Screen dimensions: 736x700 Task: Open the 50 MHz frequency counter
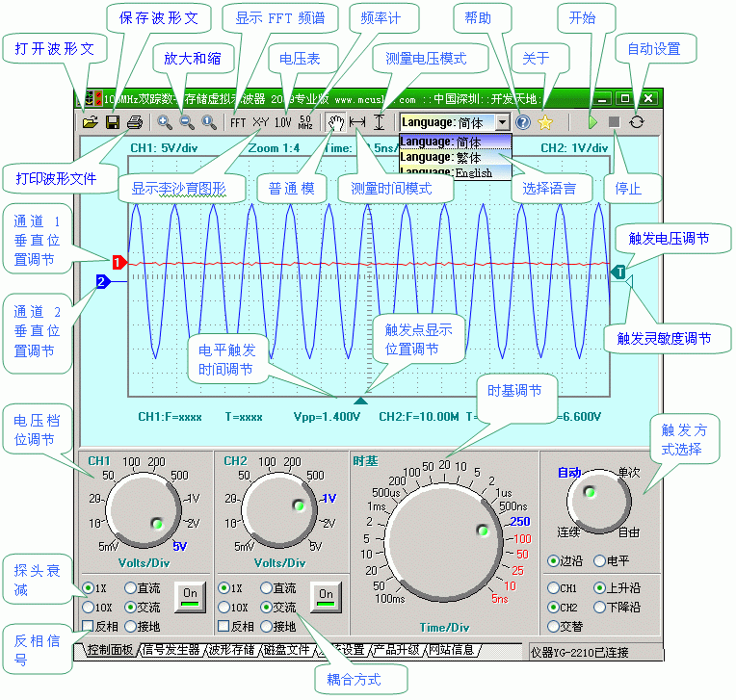pos(304,122)
